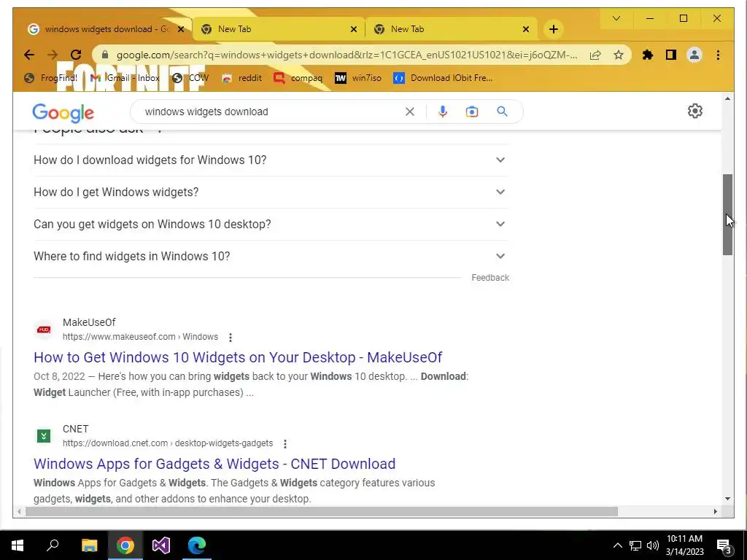Reload the page with the refresh icon
Image resolution: width=747 pixels, height=560 pixels.
(x=76, y=55)
